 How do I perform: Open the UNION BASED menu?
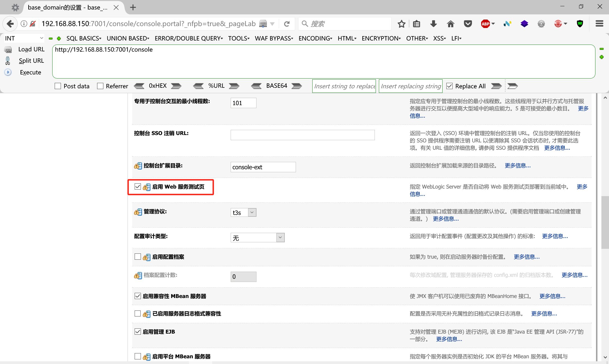click(x=128, y=38)
